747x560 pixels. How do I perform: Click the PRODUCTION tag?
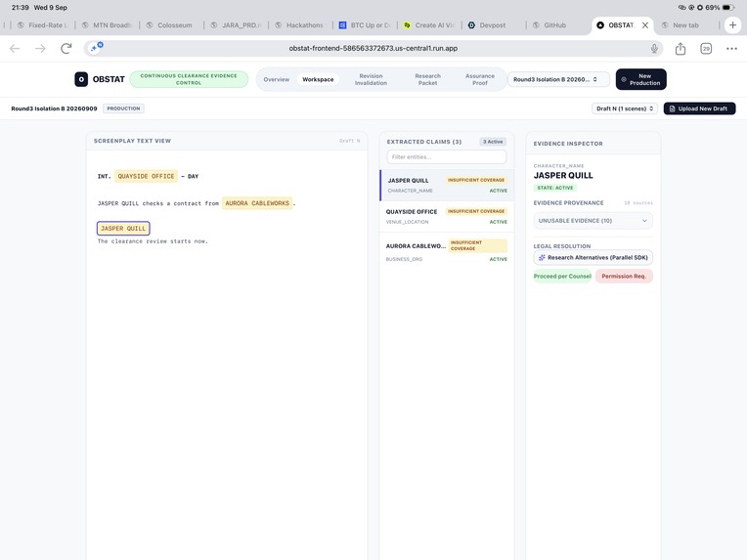(x=123, y=108)
